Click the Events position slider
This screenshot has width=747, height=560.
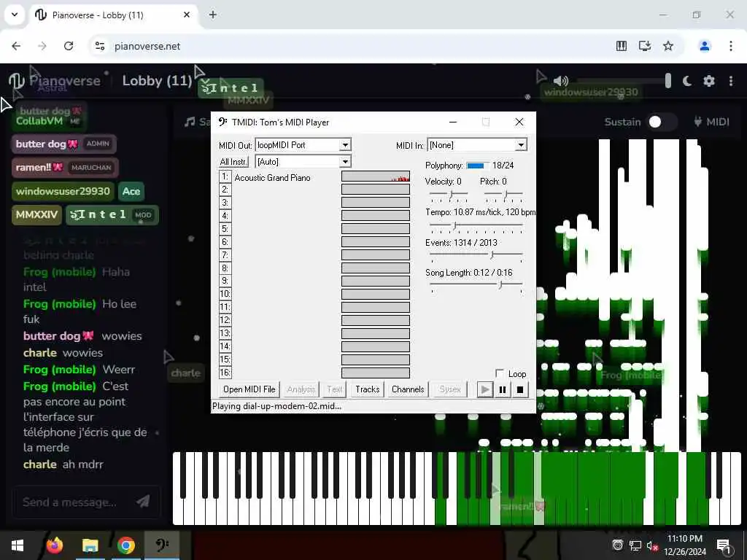[x=492, y=255]
